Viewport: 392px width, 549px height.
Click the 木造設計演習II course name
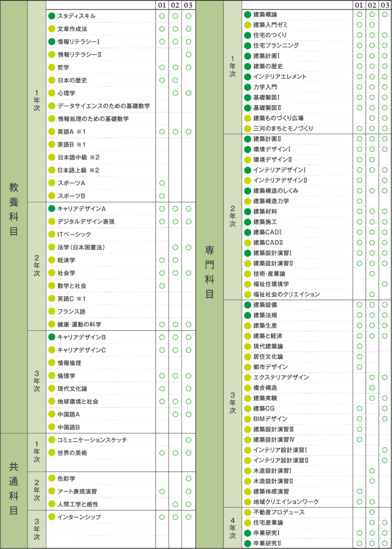point(273,481)
